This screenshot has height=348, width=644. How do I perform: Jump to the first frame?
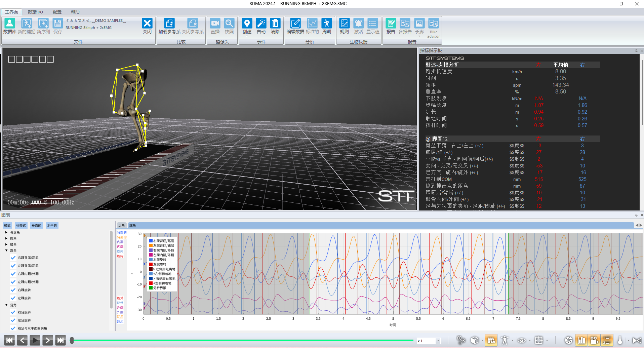pos(9,340)
